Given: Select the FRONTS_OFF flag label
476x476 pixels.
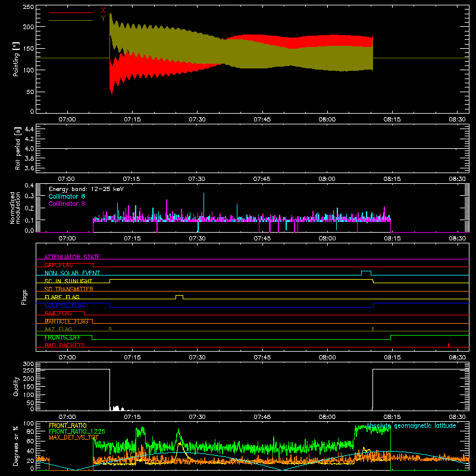Looking at the screenshot, I should pyautogui.click(x=62, y=337).
